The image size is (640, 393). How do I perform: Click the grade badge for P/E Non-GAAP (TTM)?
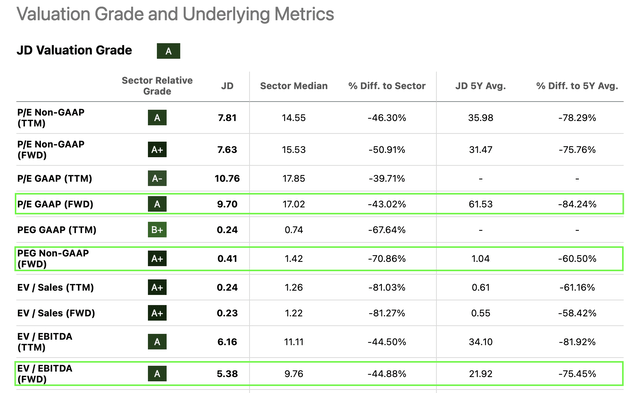157,118
